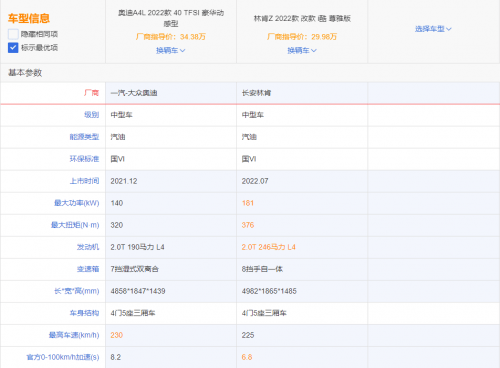Screen dimensions: 500x368
Task: Click the 奥迪A4L 2022款 model title
Action: [171, 18]
